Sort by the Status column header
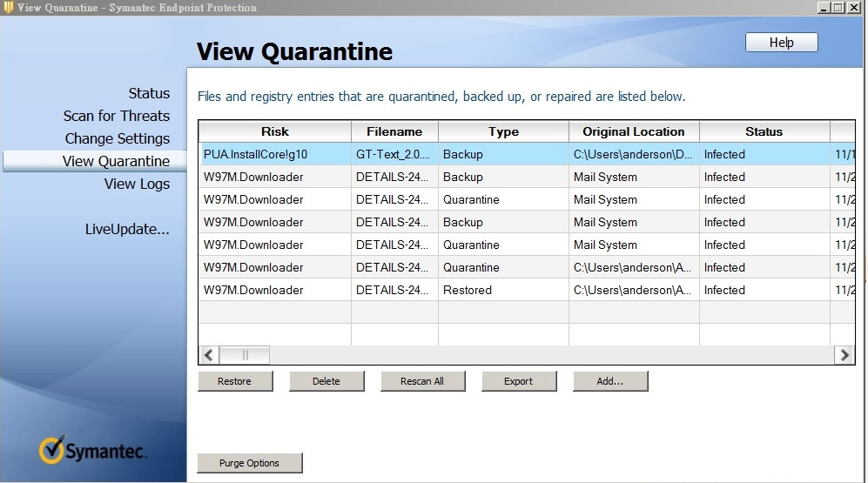Viewport: 868px width, 483px height. (x=764, y=131)
